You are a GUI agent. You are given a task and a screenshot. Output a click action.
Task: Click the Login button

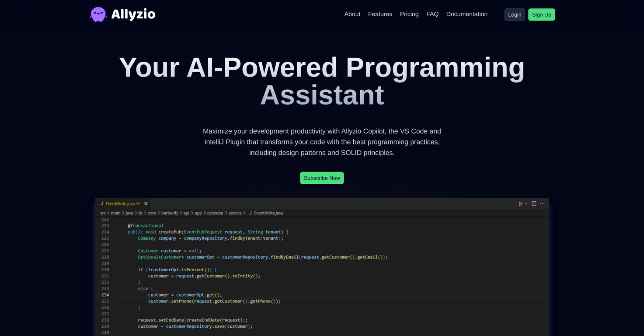(x=515, y=14)
